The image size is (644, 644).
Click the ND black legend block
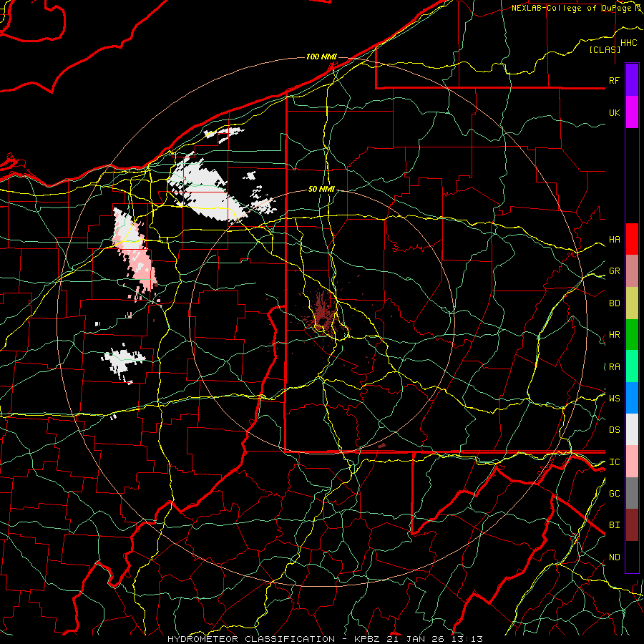[632, 557]
